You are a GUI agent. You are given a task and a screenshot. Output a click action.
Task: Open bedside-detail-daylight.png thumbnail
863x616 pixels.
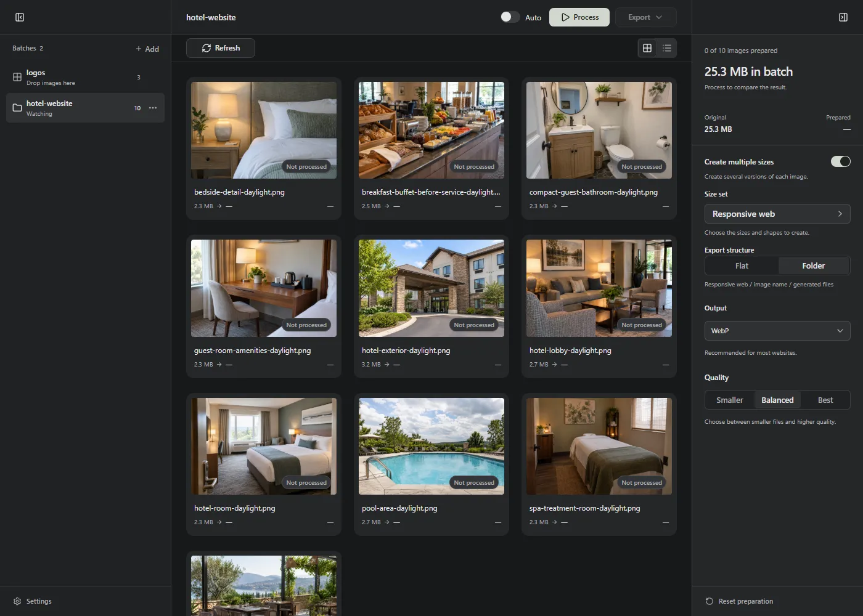pos(264,130)
